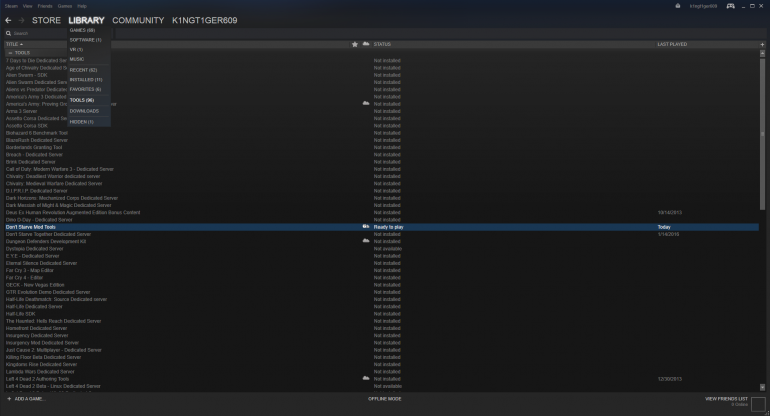770x416 pixels.
Task: Select Deus Ex Human Revolution Bonus Content
Action: [x=73, y=213]
